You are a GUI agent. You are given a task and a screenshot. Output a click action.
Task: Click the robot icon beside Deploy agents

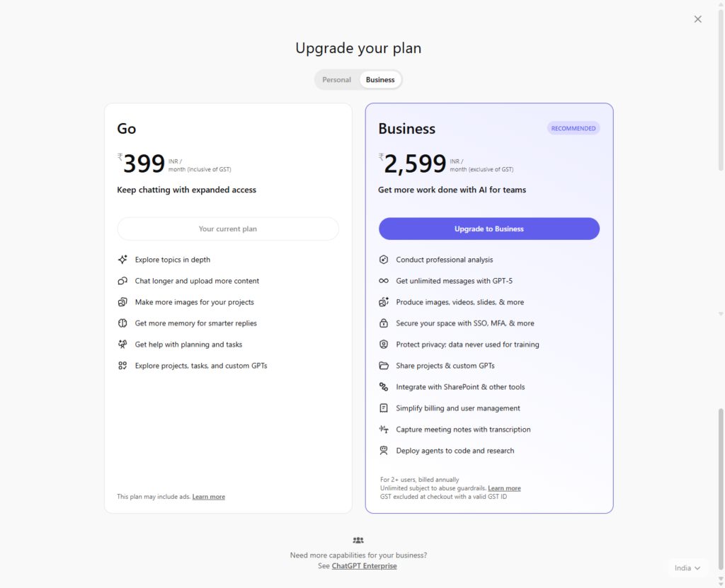point(384,451)
